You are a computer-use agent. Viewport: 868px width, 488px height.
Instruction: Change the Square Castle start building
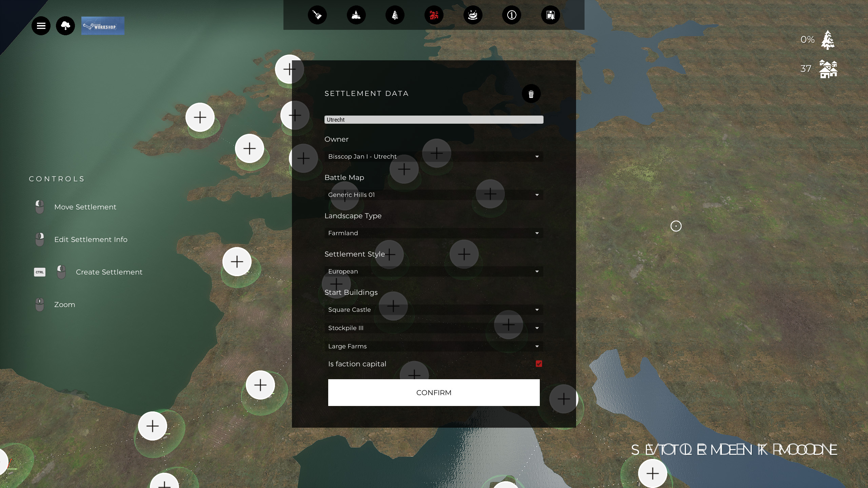click(x=434, y=310)
